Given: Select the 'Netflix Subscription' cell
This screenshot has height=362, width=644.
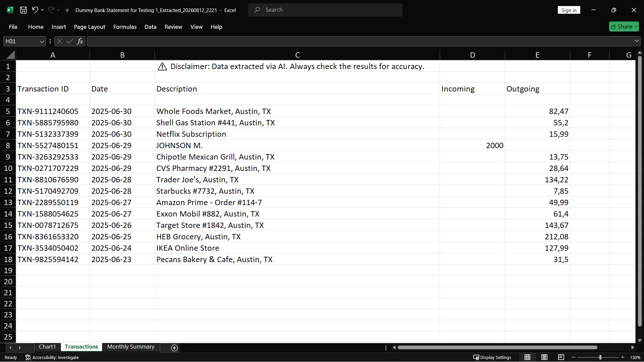Looking at the screenshot, I should [297, 134].
